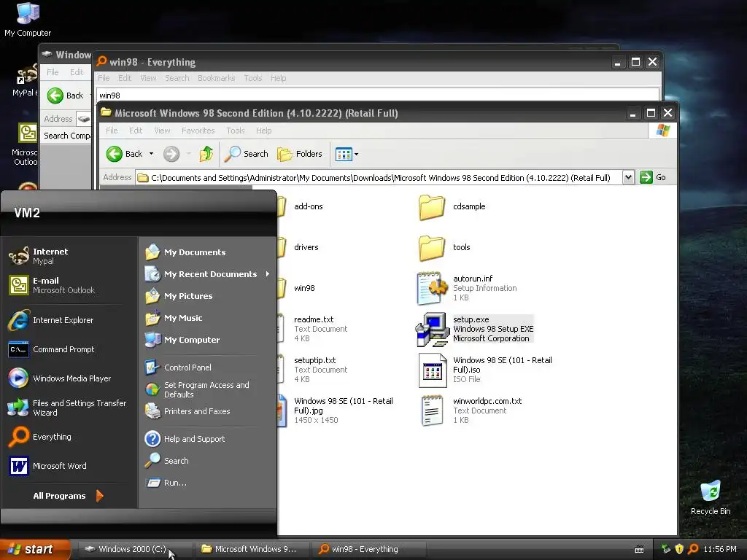Expand All Programs menu
This screenshot has height=560, width=747.
[68, 496]
